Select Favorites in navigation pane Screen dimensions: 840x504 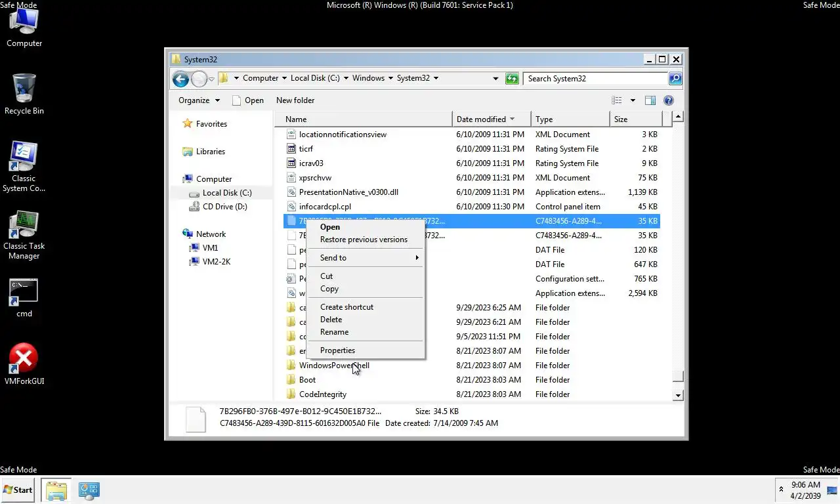[x=204, y=123]
